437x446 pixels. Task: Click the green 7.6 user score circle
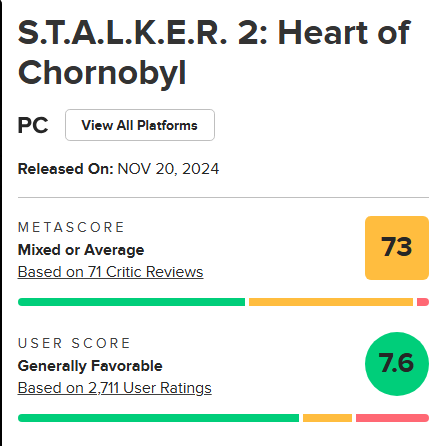tap(397, 364)
